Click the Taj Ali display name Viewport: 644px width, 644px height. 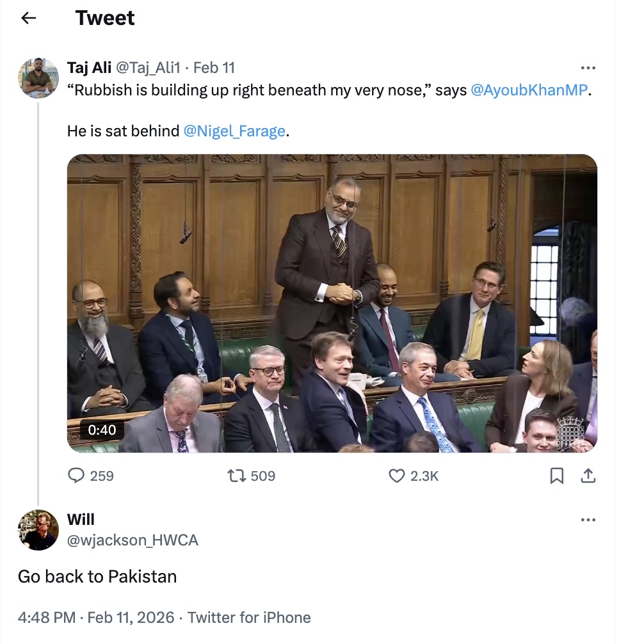89,67
